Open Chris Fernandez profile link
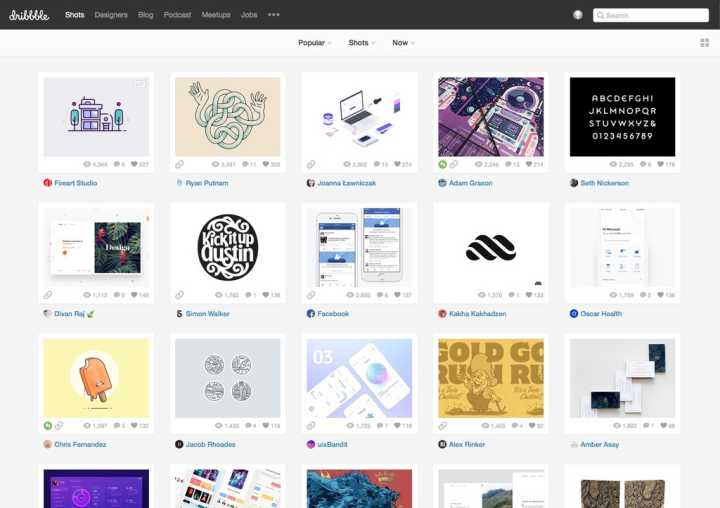This screenshot has width=720, height=508. point(80,444)
